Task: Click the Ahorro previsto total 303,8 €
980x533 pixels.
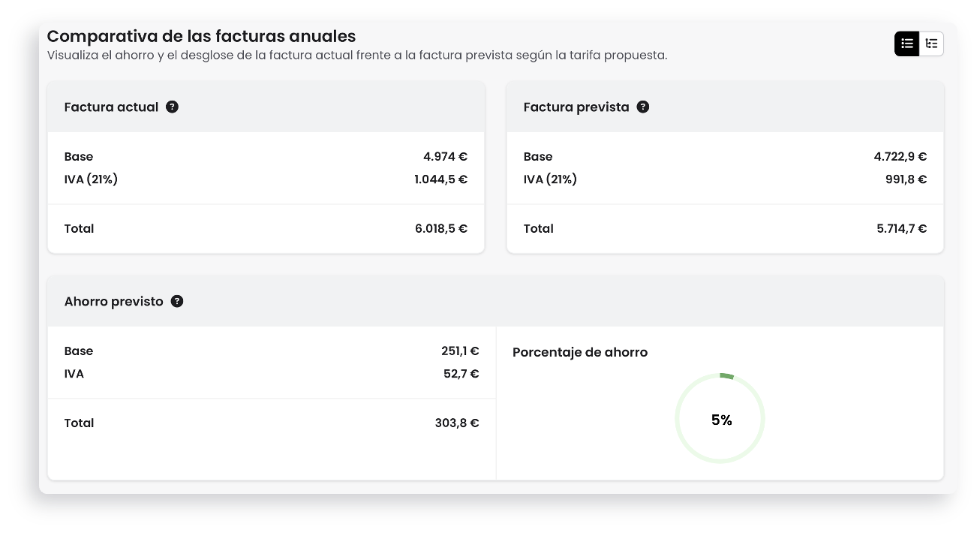Action: point(457,423)
